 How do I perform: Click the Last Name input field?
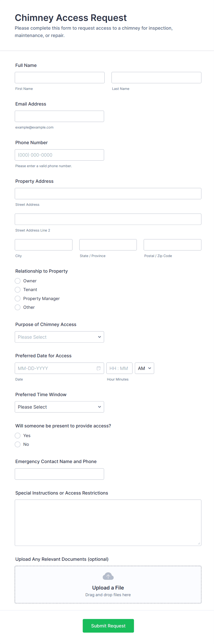click(x=156, y=77)
